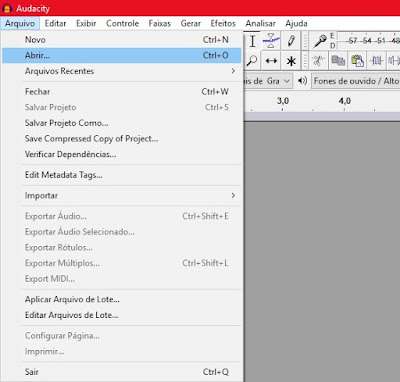The height and width of the screenshot is (382, 400).
Task: Choose Imprimir... from the menu
Action: pyautogui.click(x=122, y=351)
